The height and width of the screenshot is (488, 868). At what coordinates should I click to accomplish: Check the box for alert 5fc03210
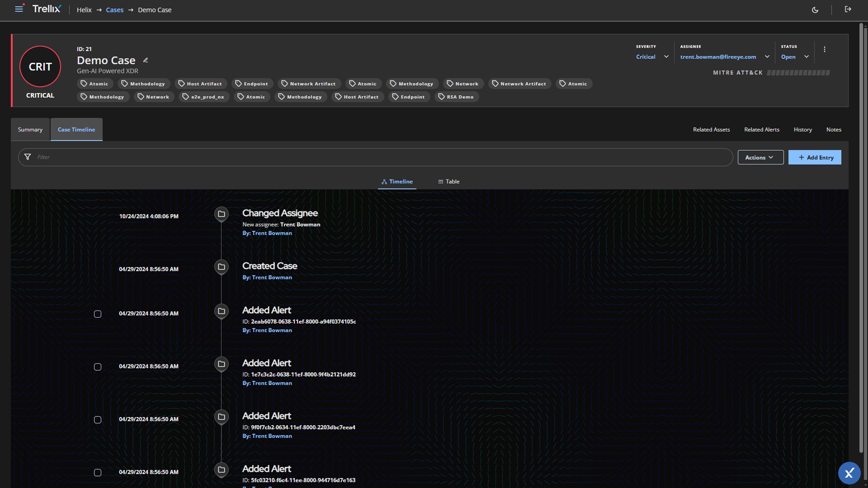tap(98, 472)
